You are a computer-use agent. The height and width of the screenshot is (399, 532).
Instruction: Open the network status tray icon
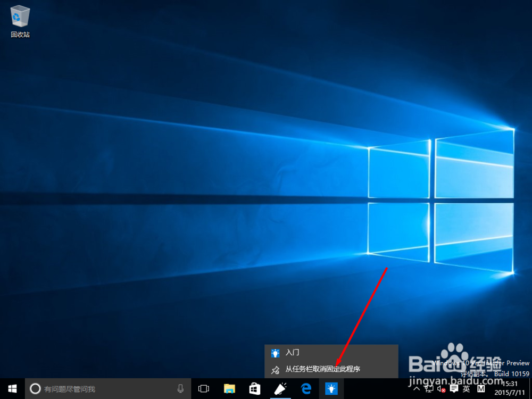point(429,389)
